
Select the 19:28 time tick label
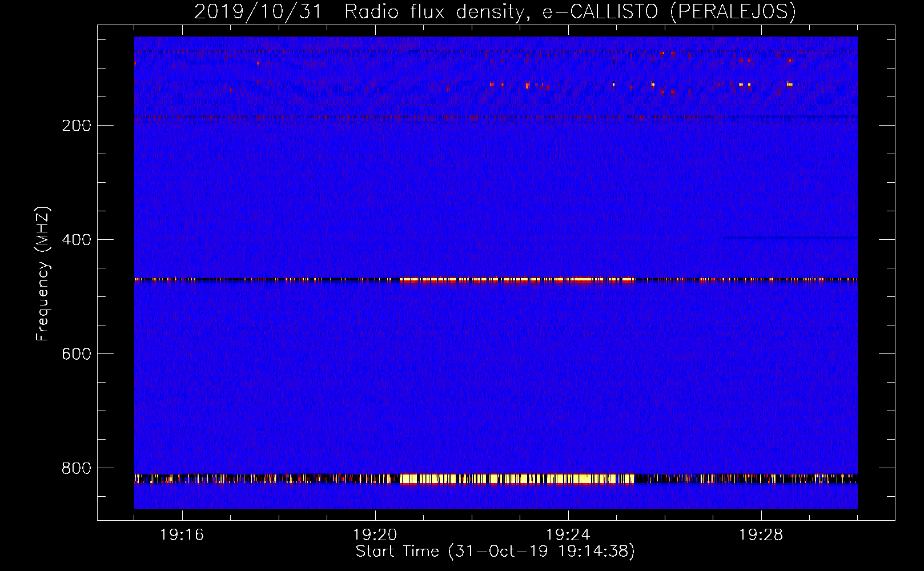[761, 535]
